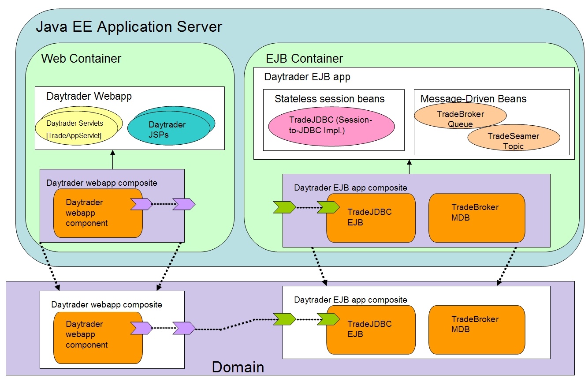The height and width of the screenshot is (386, 588).
Task: Select the pink TradeJDBC Session-to-JDBC ellipse
Action: 331,126
